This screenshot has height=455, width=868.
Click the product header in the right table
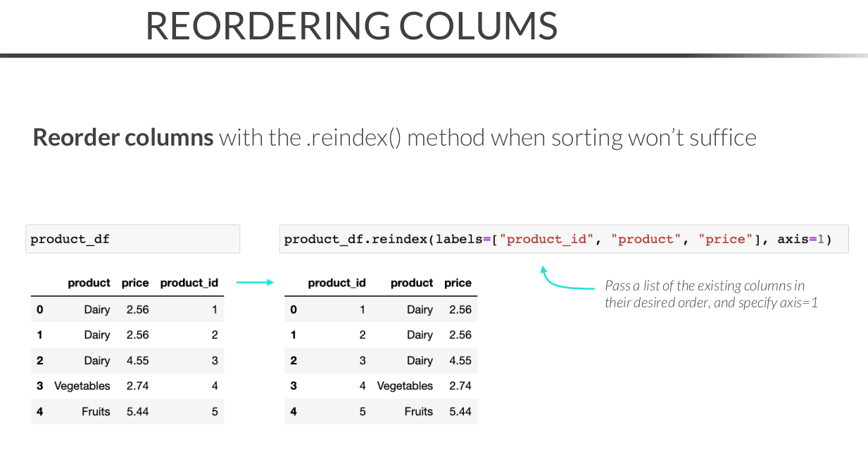coord(411,283)
